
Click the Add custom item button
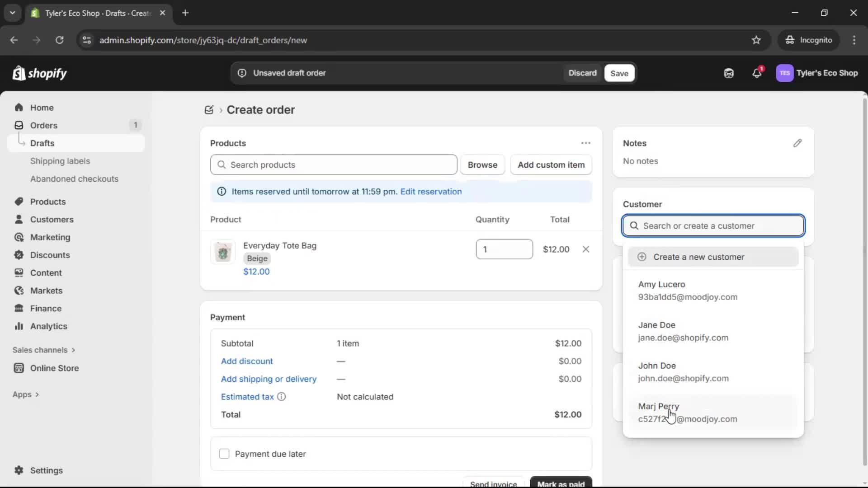pyautogui.click(x=551, y=164)
